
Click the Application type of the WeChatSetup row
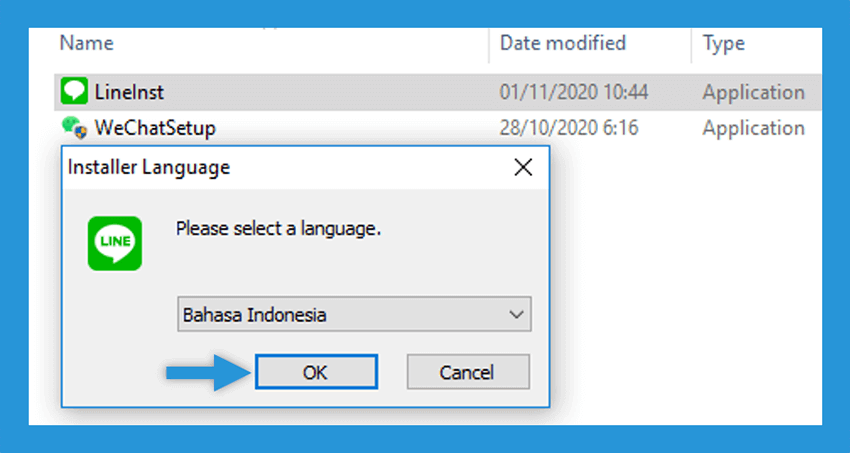coord(754,128)
